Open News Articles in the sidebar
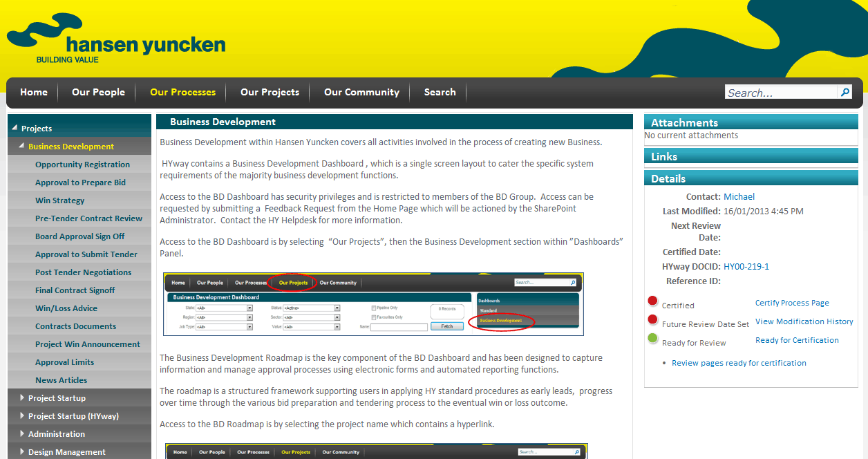The width and height of the screenshot is (868, 459). 62,380
